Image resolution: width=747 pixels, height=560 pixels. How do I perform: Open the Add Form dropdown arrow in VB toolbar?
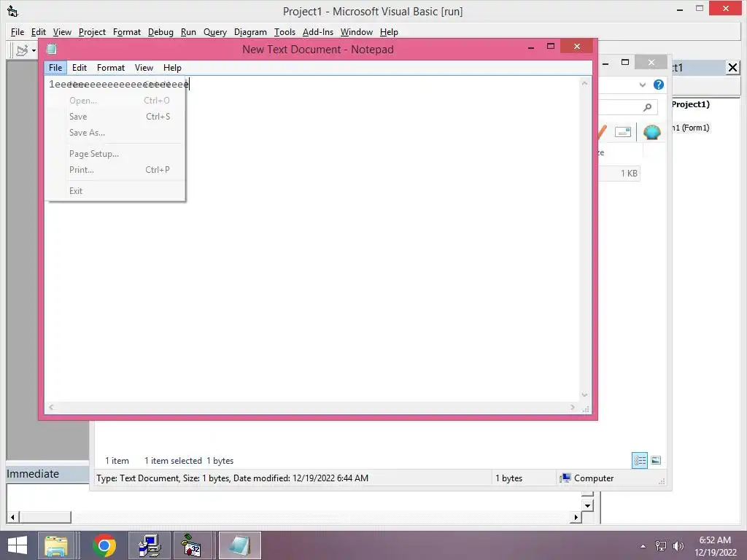click(34, 50)
